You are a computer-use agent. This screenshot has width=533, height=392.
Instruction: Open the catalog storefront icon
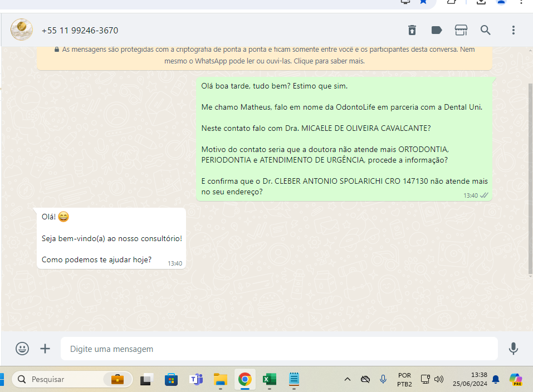[461, 30]
